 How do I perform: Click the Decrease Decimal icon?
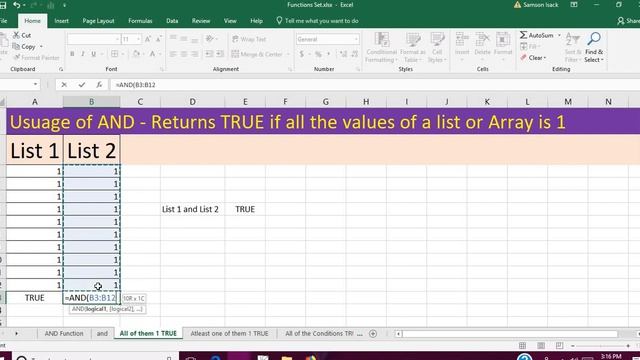(354, 54)
